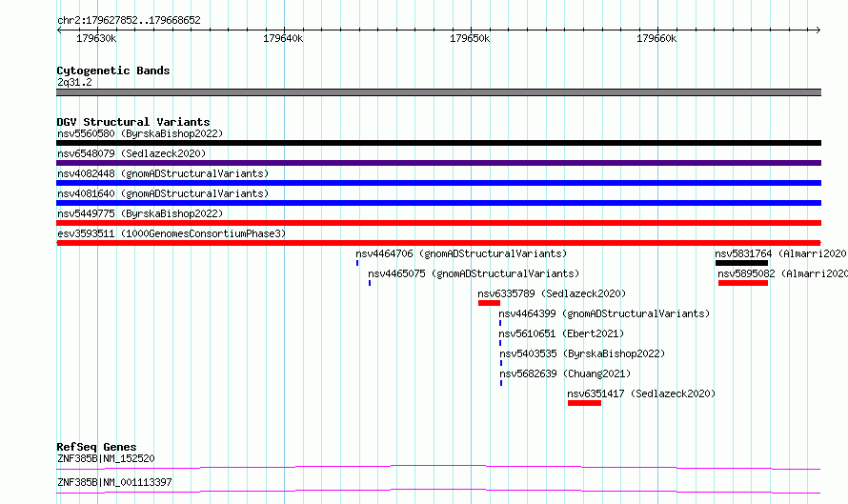Click the magenta ZNF385B NM_001113397 transcript line

438,491
